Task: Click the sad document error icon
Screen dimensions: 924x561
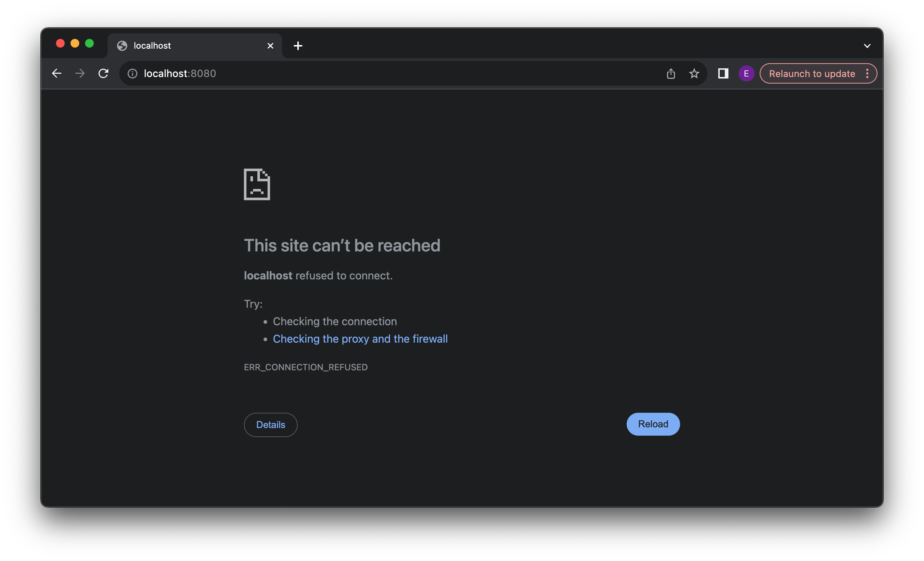Action: click(257, 183)
